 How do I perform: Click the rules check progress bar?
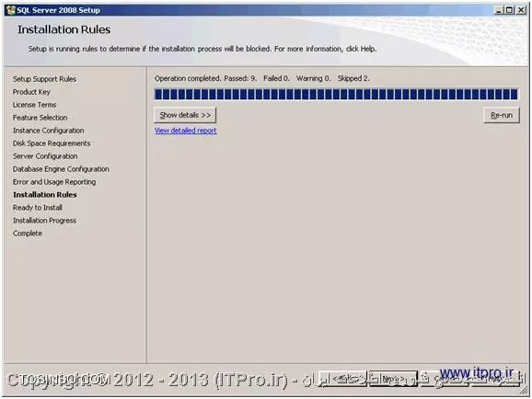[x=336, y=95]
